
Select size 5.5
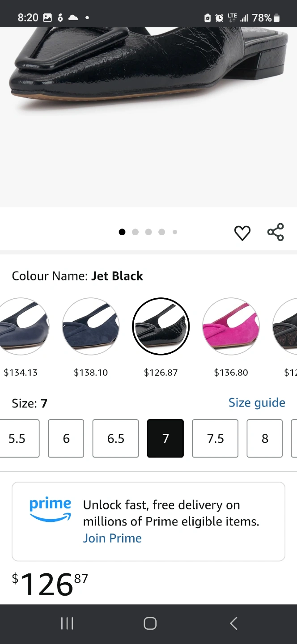tap(18, 438)
